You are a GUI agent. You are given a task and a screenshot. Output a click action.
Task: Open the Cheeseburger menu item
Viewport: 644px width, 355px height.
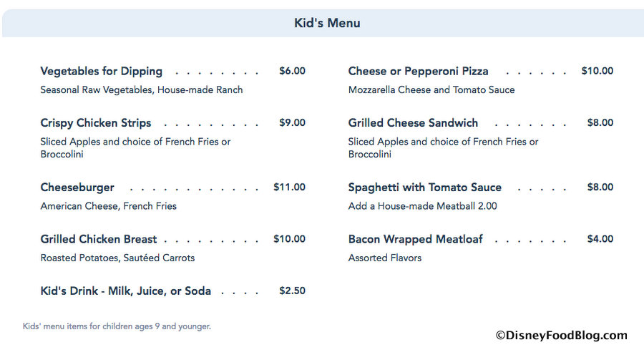tap(77, 187)
